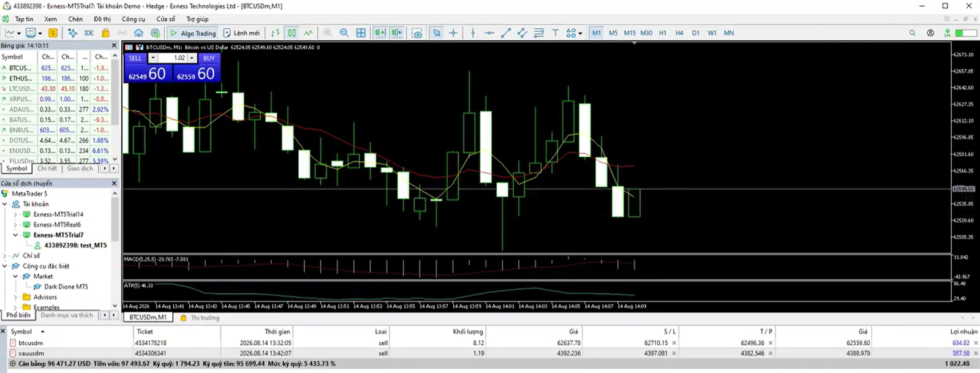Collapse the Exness-MT5Trial7 account node
This screenshot has width=980, height=373.
tap(16, 235)
